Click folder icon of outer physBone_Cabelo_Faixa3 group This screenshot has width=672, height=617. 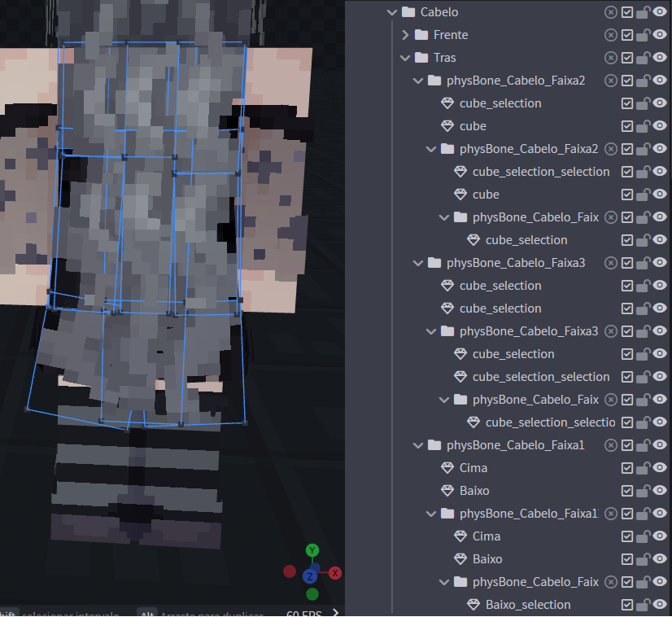pyautogui.click(x=434, y=263)
